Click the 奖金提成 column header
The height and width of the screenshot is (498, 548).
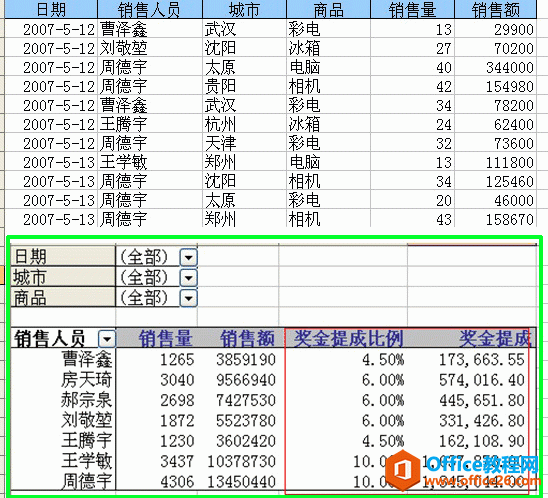pos(495,338)
